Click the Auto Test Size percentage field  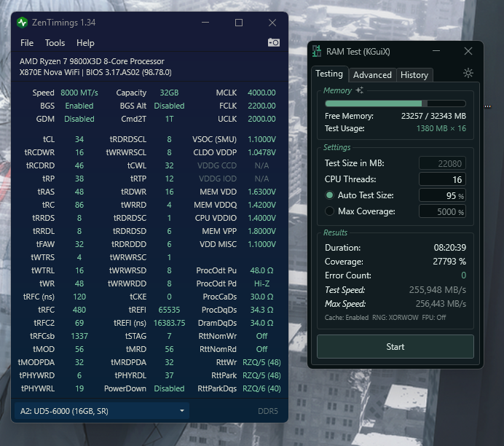pos(442,195)
